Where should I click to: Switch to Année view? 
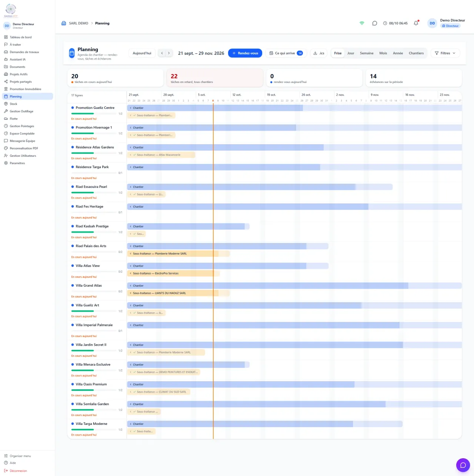(x=398, y=53)
